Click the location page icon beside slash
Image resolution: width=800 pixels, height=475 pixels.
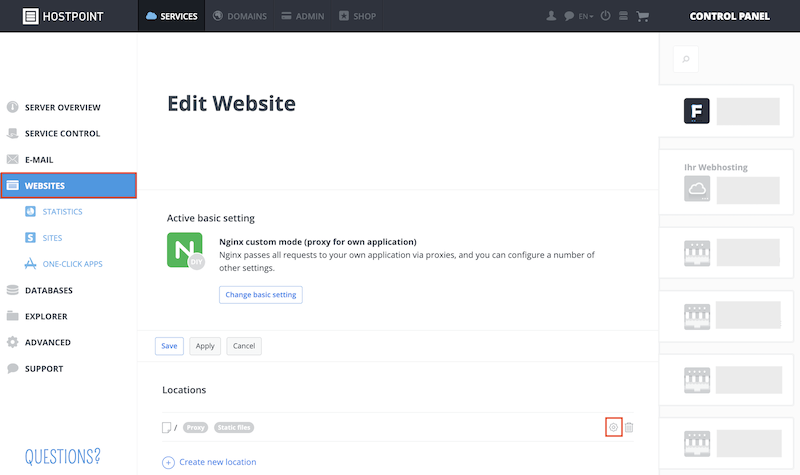(166, 428)
